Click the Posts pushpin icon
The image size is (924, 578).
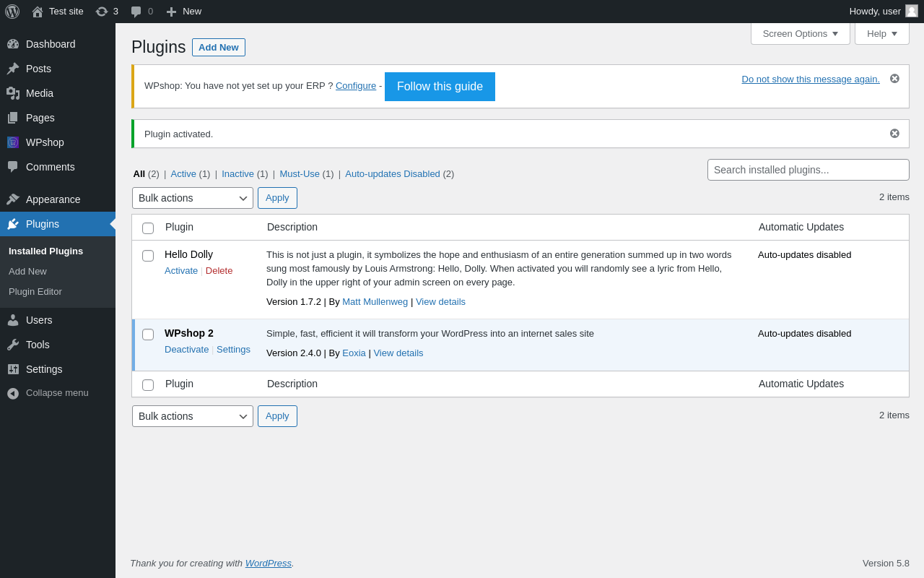pos(13,69)
